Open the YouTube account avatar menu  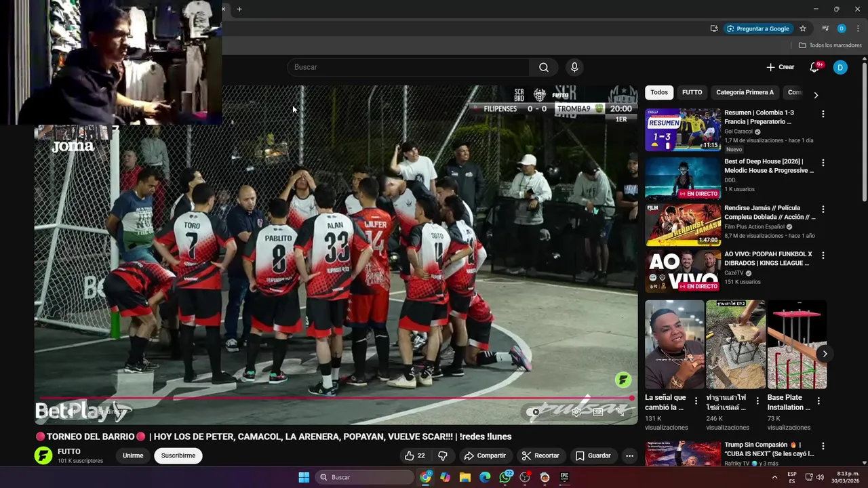coord(840,67)
